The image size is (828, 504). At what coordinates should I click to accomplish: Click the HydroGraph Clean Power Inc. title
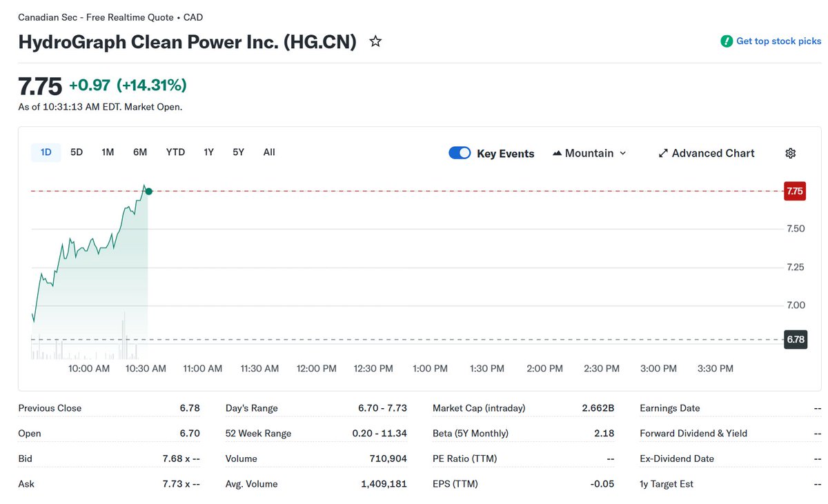pos(188,42)
